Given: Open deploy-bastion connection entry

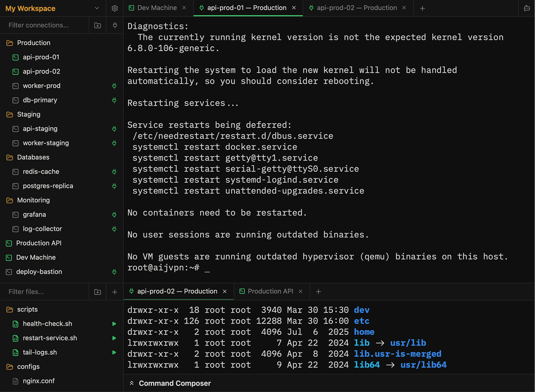Looking at the screenshot, I should (x=62, y=272).
